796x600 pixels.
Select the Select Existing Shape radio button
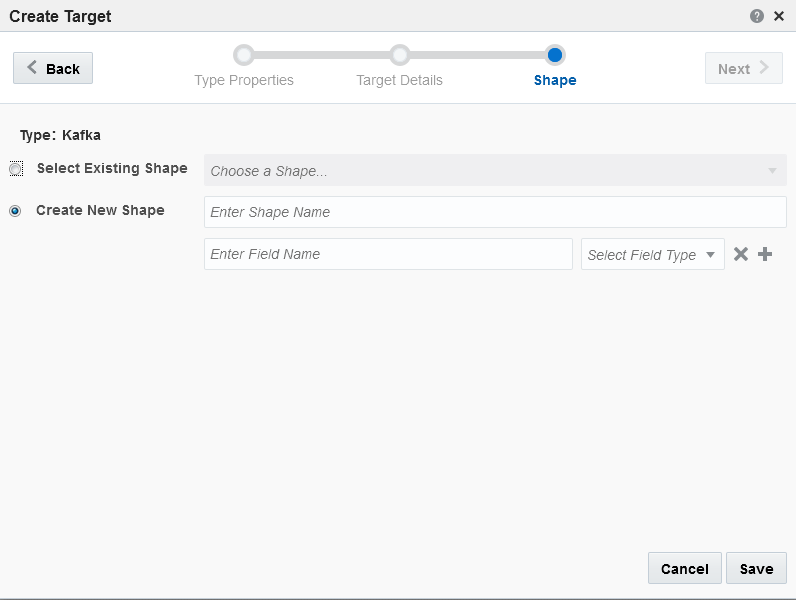tap(16, 169)
